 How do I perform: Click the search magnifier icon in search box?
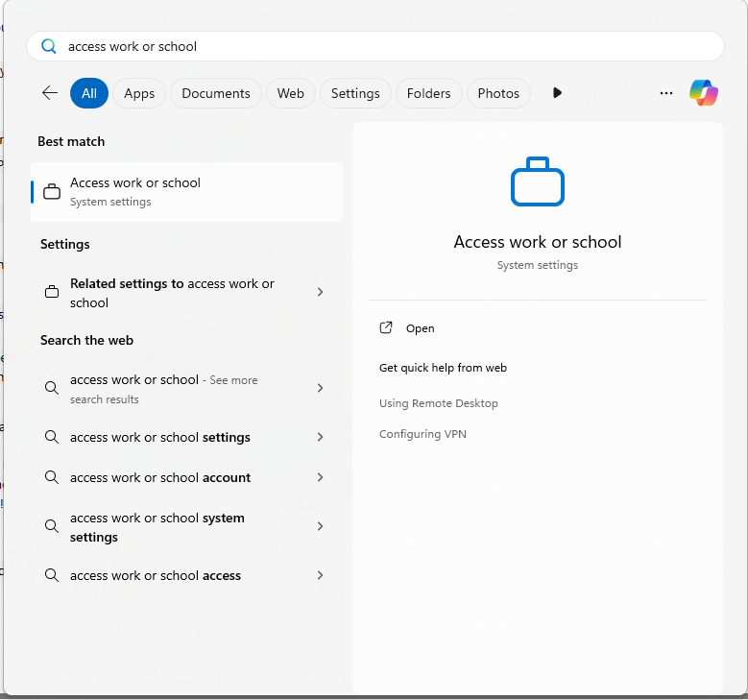point(49,46)
